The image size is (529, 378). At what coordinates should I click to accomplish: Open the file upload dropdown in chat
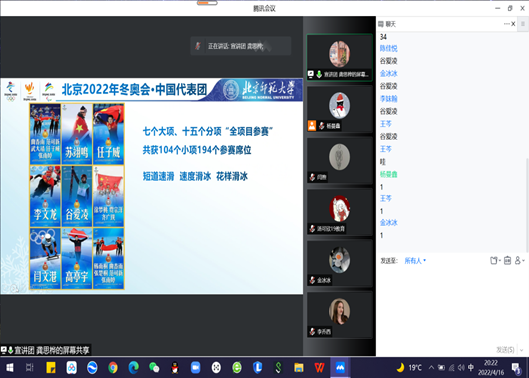[495, 261]
